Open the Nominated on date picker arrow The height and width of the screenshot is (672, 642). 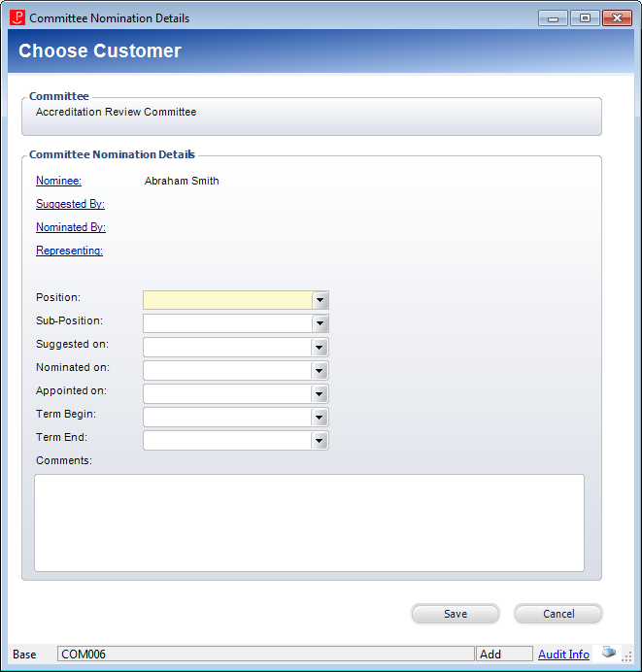[x=320, y=370]
